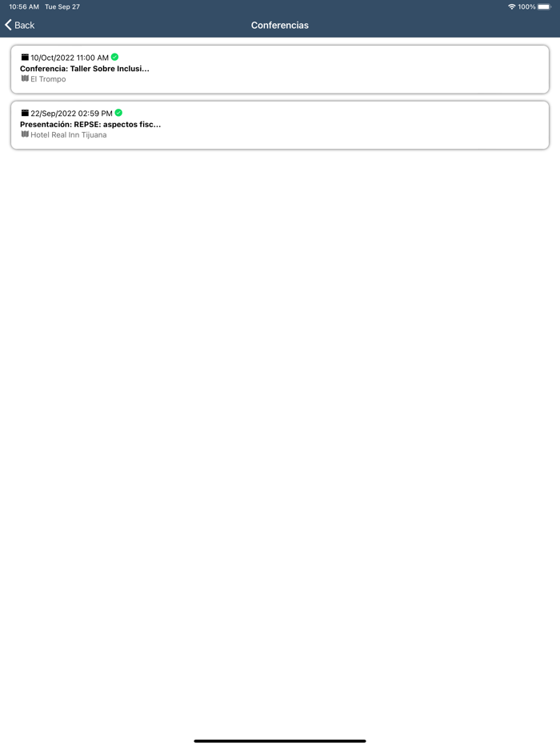Image resolution: width=560 pixels, height=747 pixels.
Task: Tap the 10:56 AM clock in status bar
Action: click(x=24, y=6)
